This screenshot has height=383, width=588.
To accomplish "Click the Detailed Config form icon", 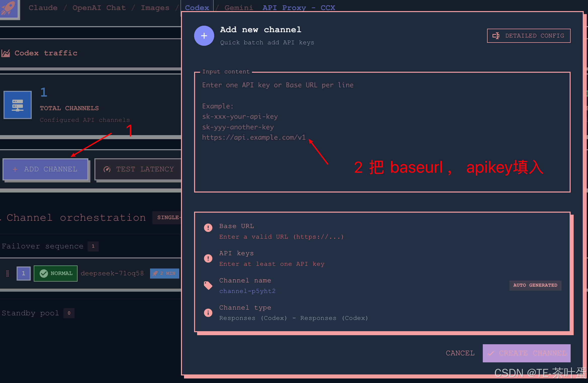I will 496,36.
